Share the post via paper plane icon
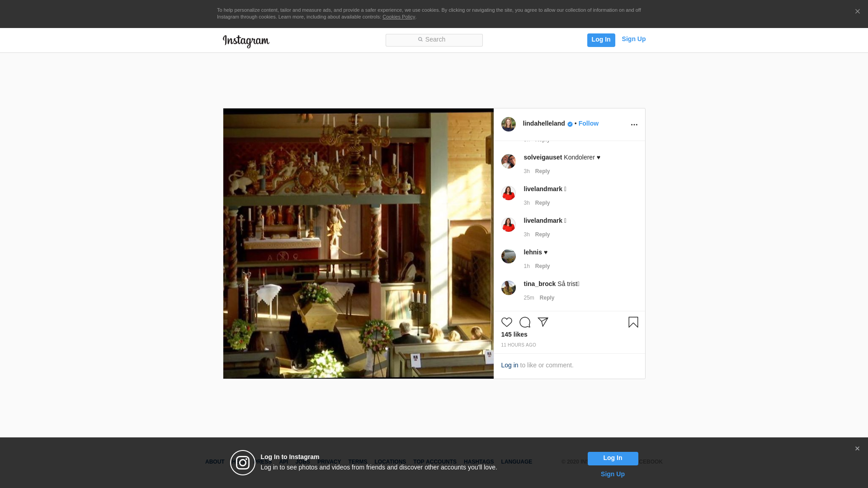 (542, 322)
